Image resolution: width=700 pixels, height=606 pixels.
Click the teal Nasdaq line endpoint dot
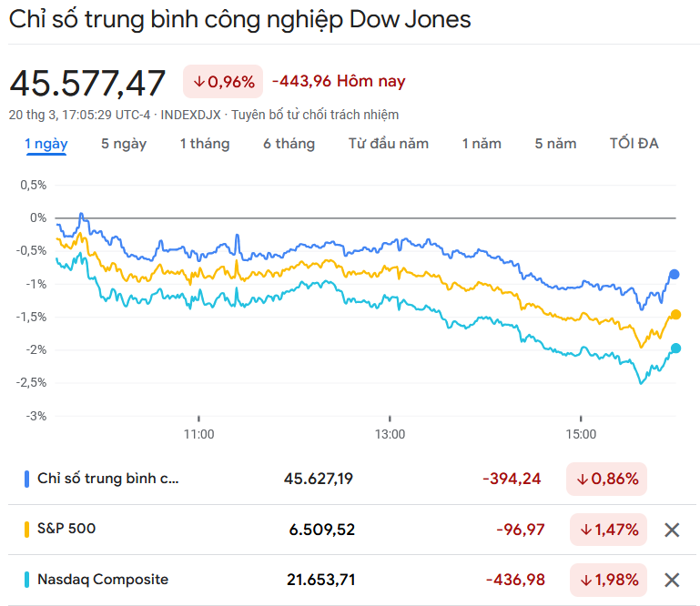tap(676, 348)
